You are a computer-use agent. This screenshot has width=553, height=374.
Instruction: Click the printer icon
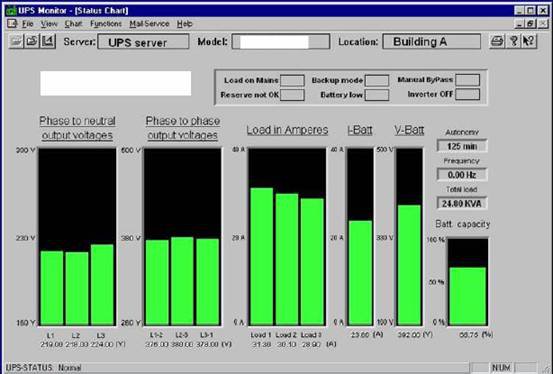coord(497,41)
